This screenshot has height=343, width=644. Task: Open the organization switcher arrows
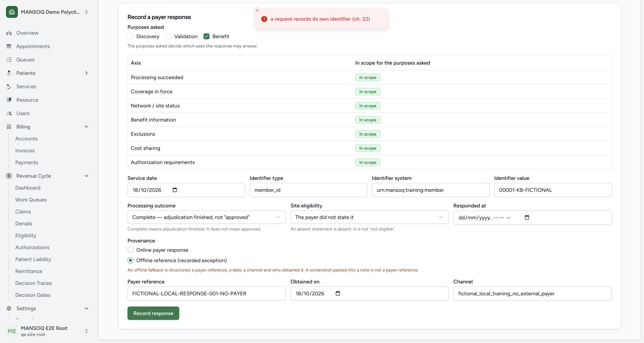pos(86,12)
